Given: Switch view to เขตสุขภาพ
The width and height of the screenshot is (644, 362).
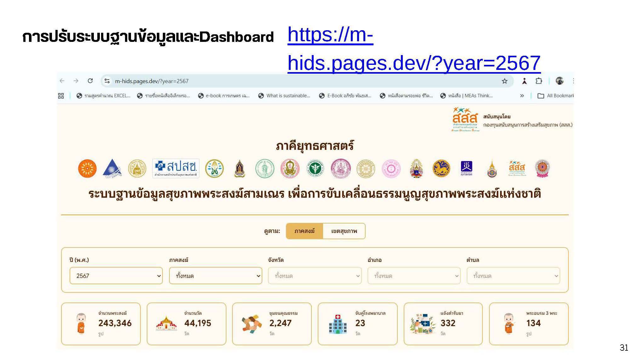Looking at the screenshot, I should (344, 231).
